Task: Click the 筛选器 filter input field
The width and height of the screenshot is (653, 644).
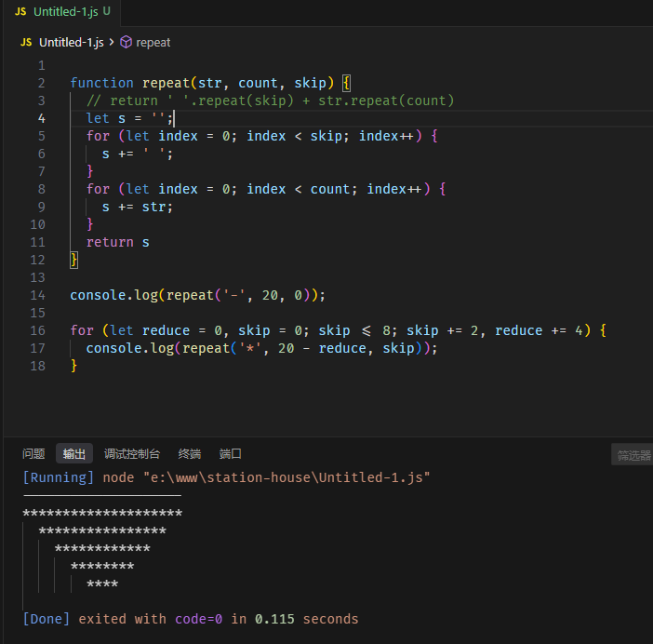Action: [x=632, y=455]
